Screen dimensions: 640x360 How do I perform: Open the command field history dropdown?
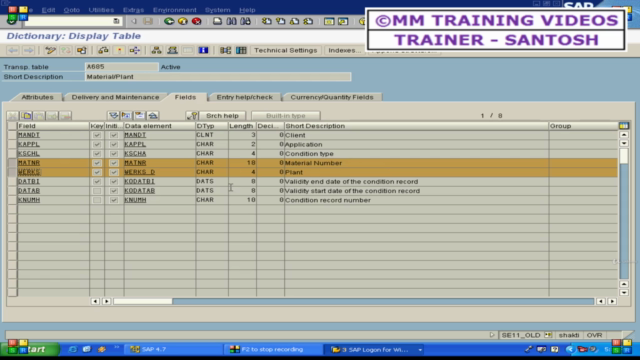point(116,21)
